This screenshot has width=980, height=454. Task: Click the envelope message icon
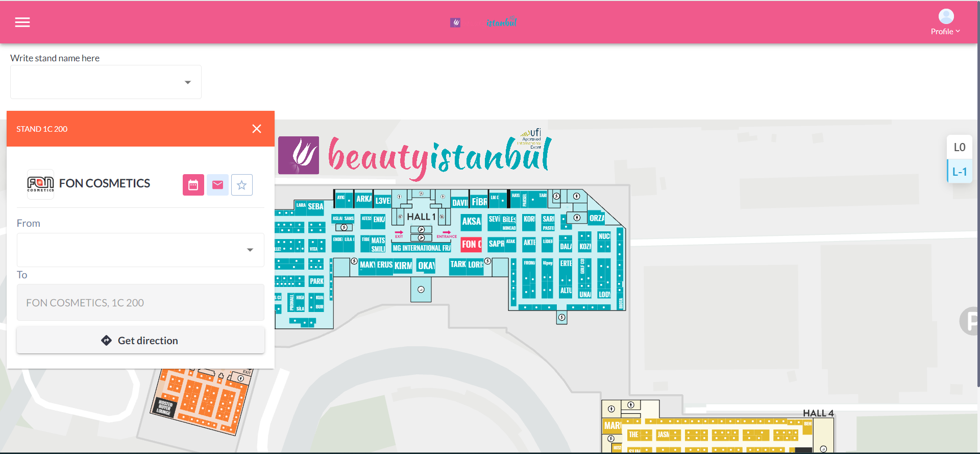pos(217,185)
